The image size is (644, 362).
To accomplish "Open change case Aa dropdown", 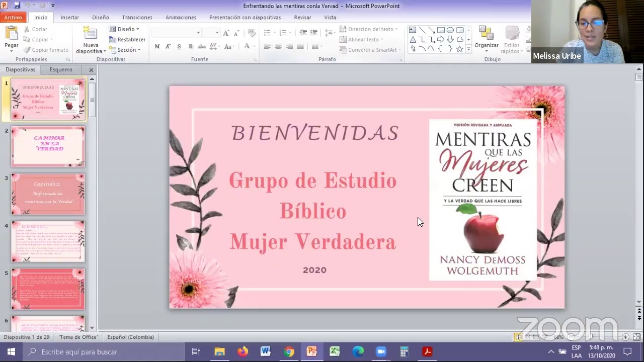I will [x=229, y=46].
